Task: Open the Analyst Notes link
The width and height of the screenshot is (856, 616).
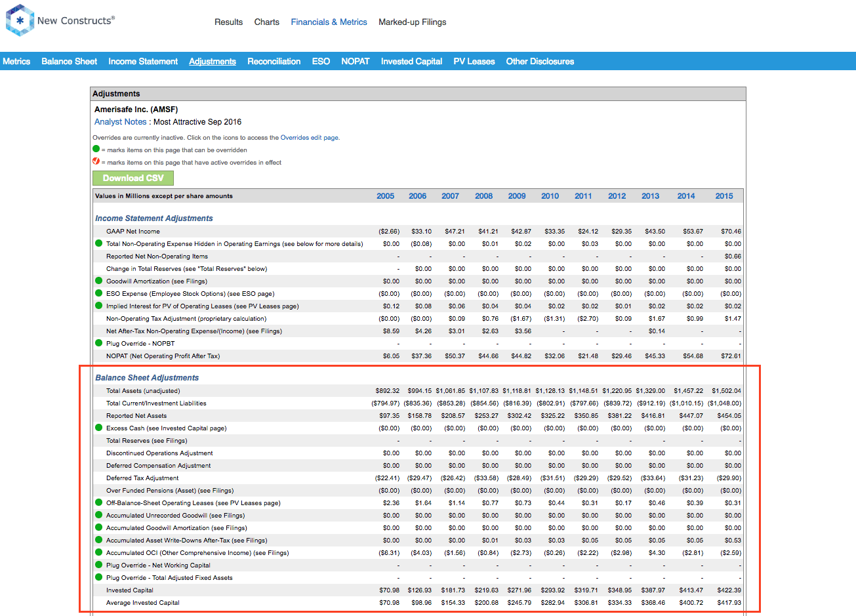Action: (121, 122)
